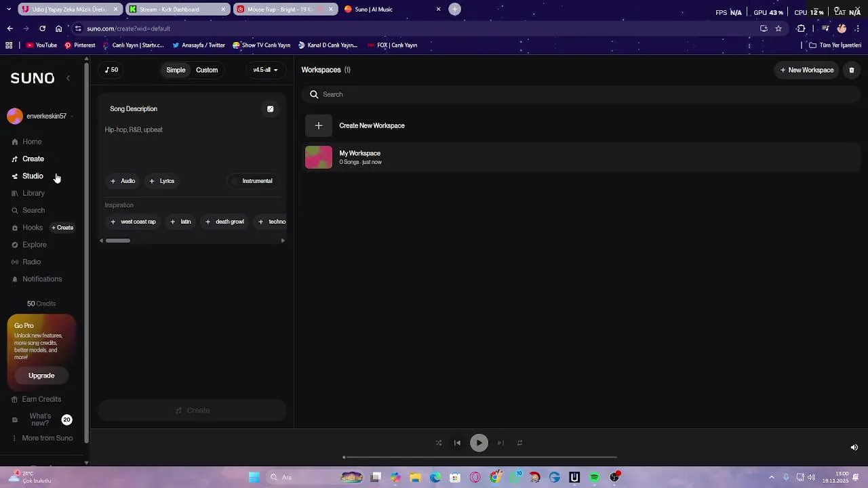Open What's new updates
This screenshot has width=868, height=488.
(x=40, y=420)
